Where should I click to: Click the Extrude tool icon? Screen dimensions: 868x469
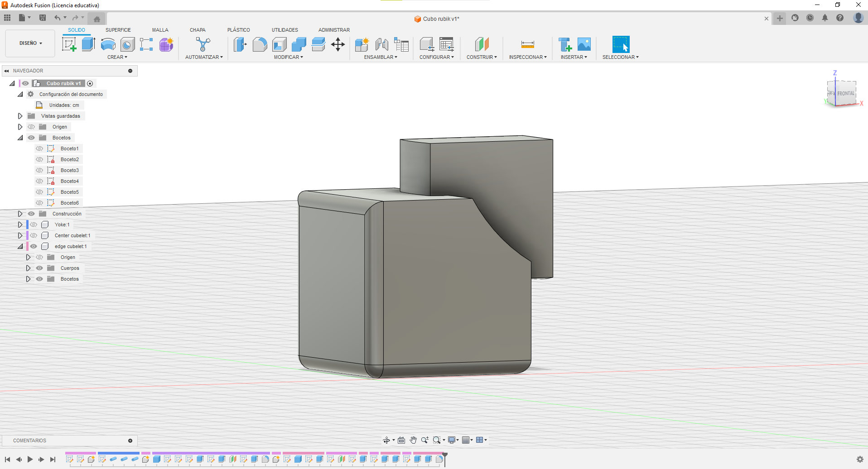click(88, 44)
